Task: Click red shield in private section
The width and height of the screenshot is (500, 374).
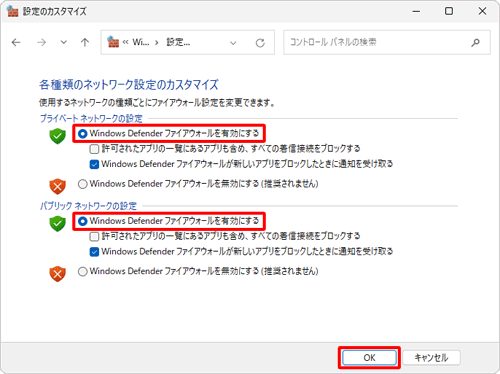Action: coord(58,186)
